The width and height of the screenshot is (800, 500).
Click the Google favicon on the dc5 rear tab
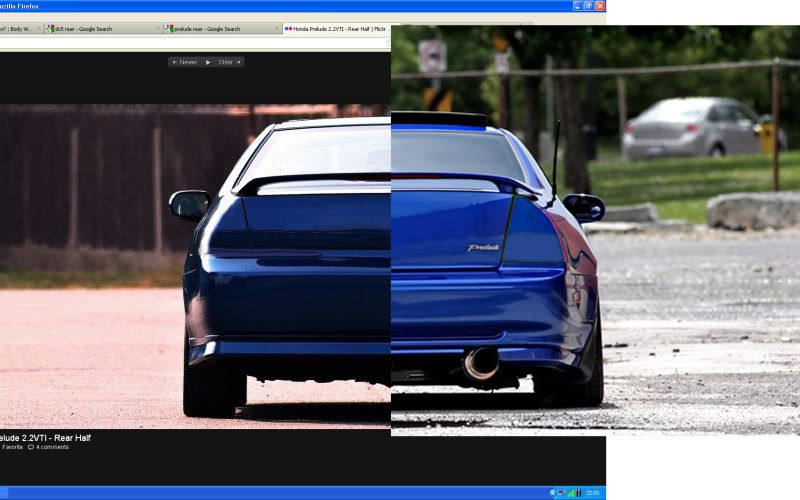51,29
